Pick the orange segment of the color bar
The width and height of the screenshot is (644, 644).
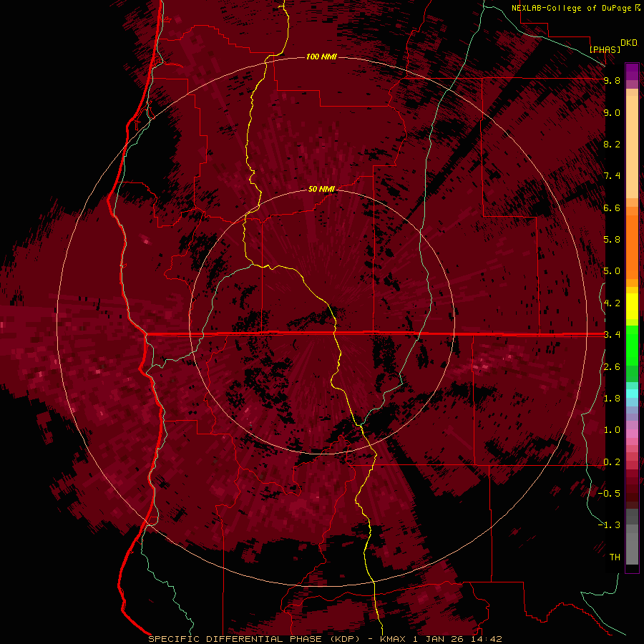[632, 247]
